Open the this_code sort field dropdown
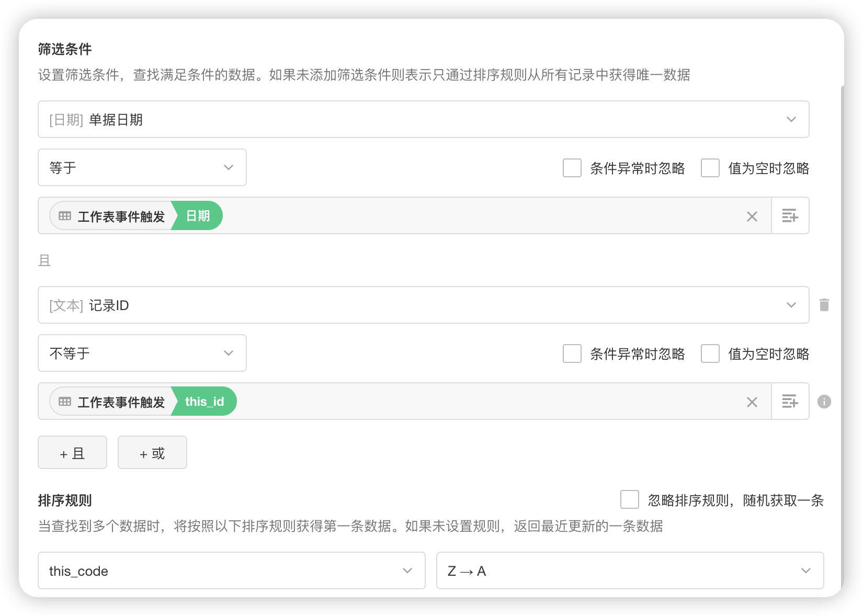The height and width of the screenshot is (616, 863). [x=232, y=571]
